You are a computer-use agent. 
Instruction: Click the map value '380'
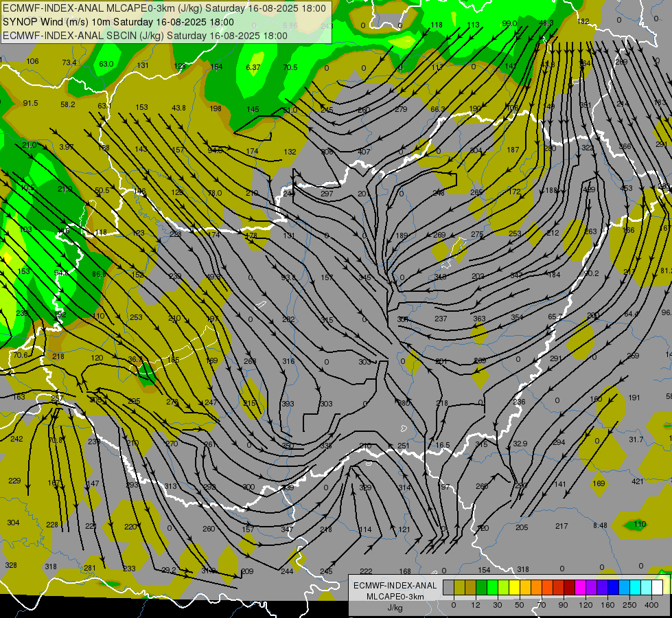pyautogui.click(x=404, y=402)
